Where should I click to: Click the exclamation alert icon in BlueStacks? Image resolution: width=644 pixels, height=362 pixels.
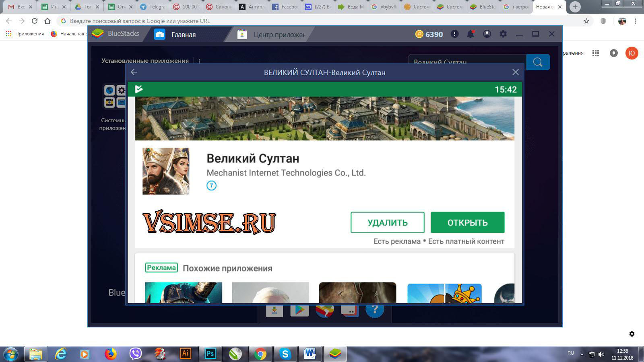[454, 34]
